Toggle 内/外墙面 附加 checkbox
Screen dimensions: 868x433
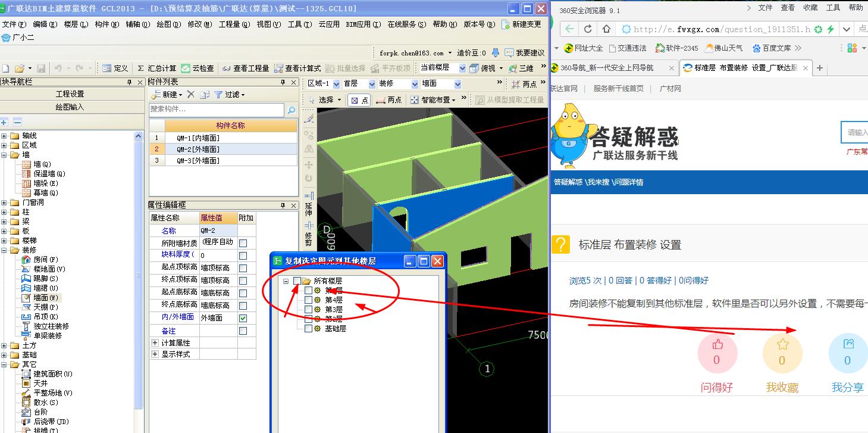[243, 318]
